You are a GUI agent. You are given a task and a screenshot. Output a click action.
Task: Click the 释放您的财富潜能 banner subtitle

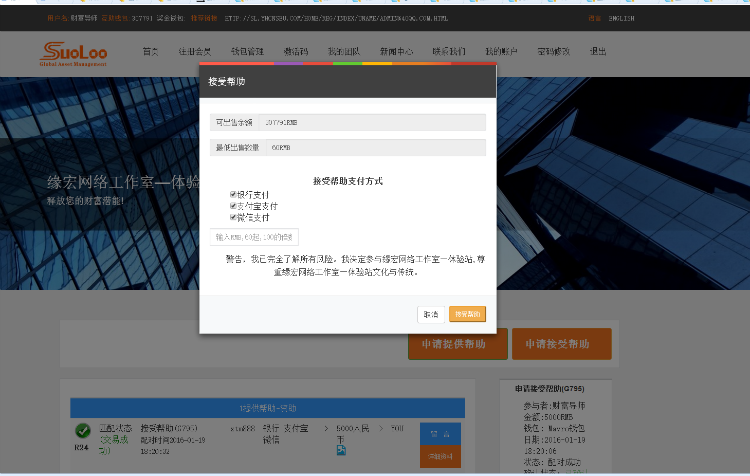point(85,201)
